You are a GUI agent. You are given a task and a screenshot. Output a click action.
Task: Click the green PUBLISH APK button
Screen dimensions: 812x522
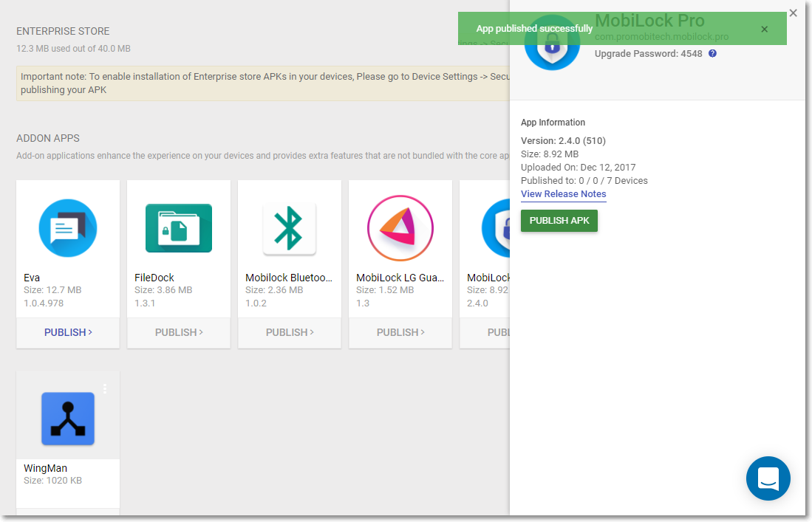559,220
